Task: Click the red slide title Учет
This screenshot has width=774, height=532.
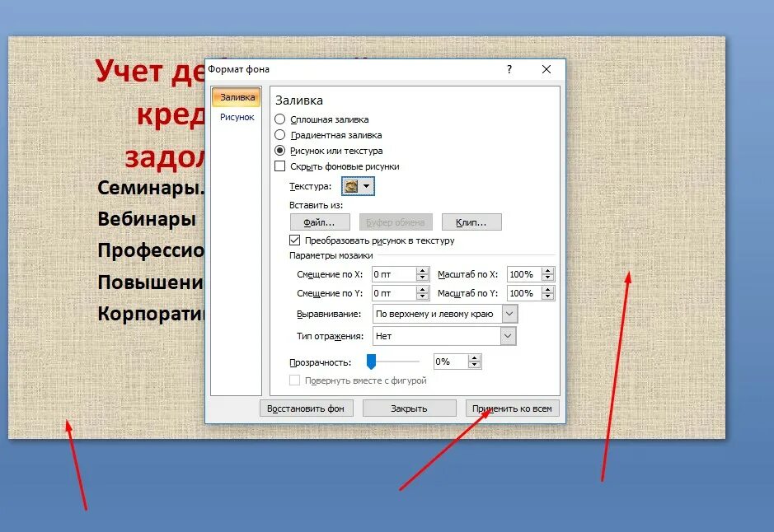Action: [129, 71]
